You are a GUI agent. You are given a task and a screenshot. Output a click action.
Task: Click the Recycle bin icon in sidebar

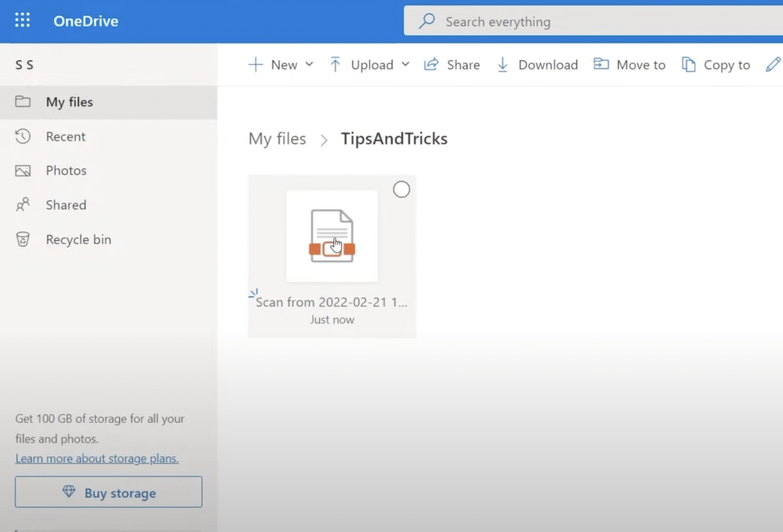click(22, 239)
